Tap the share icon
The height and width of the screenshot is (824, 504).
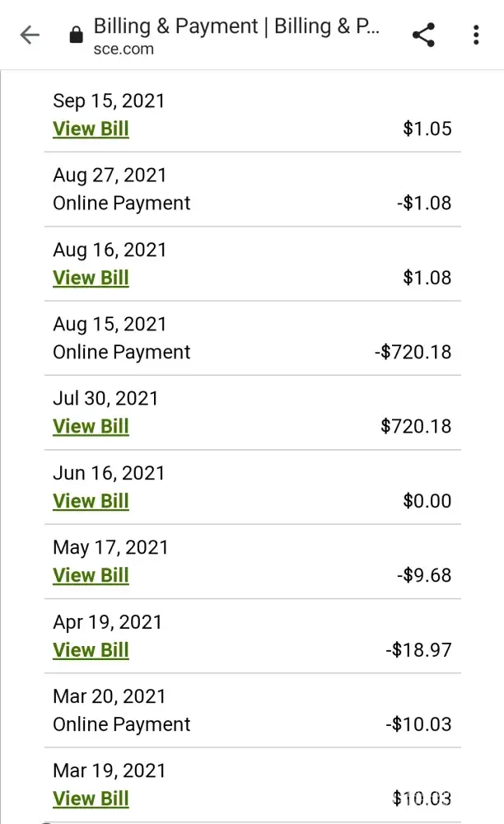tap(423, 35)
